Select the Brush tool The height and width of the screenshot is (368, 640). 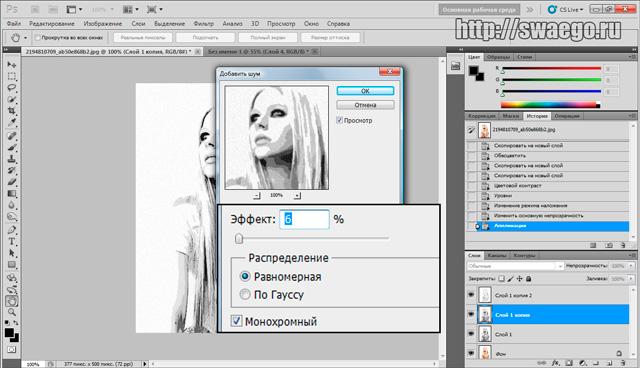[11, 147]
